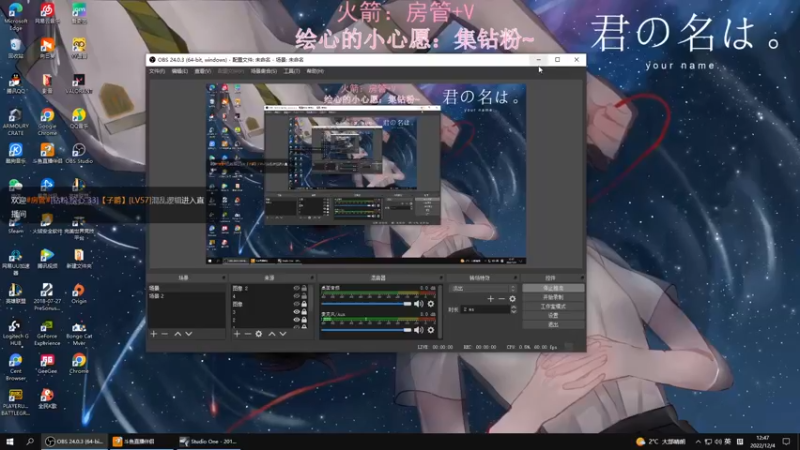Viewport: 800px width, 450px height.
Task: Open the Origin desktop shortcut
Action: [79, 294]
